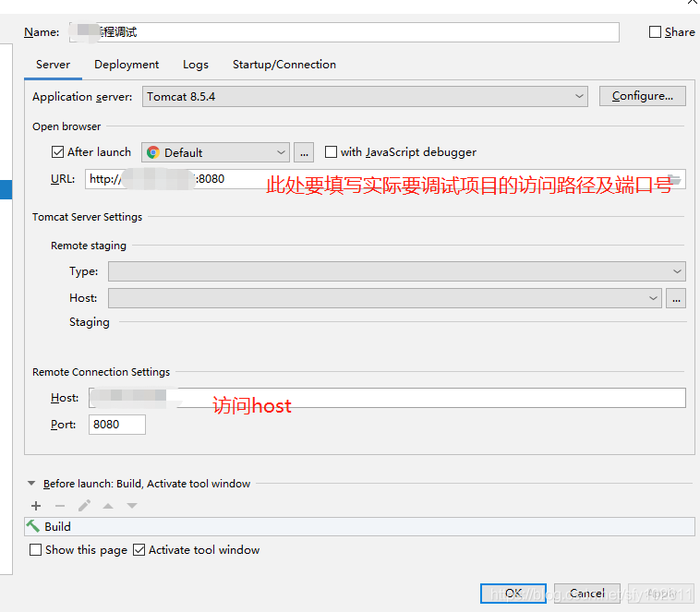Enable the with JavaScript debugger checkbox
Screen dimensions: 700x612
(x=331, y=152)
